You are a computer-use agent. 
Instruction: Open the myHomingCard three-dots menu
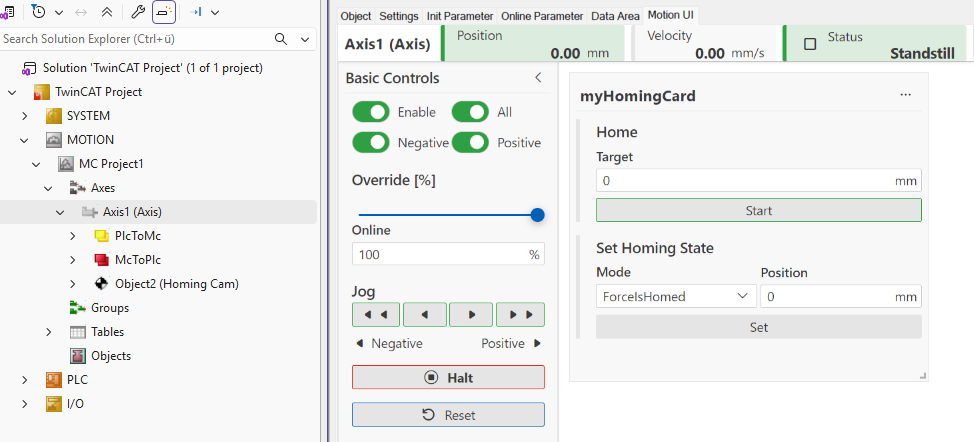pyautogui.click(x=906, y=94)
